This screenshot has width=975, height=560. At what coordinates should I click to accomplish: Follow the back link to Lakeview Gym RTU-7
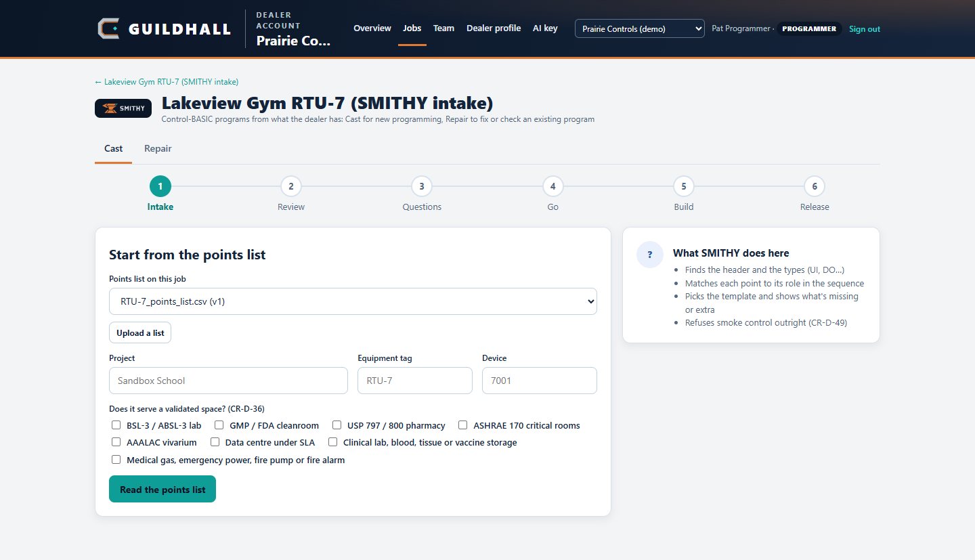pyautogui.click(x=167, y=82)
